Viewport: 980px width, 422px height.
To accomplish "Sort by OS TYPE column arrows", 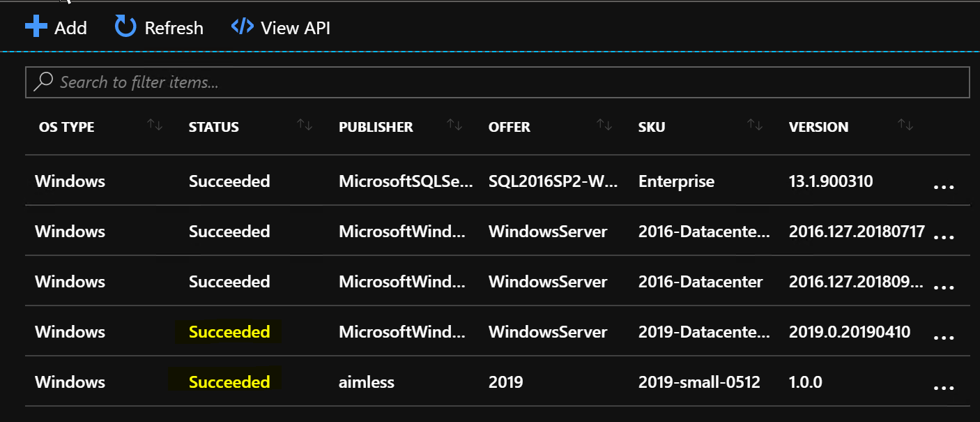I will click(155, 126).
